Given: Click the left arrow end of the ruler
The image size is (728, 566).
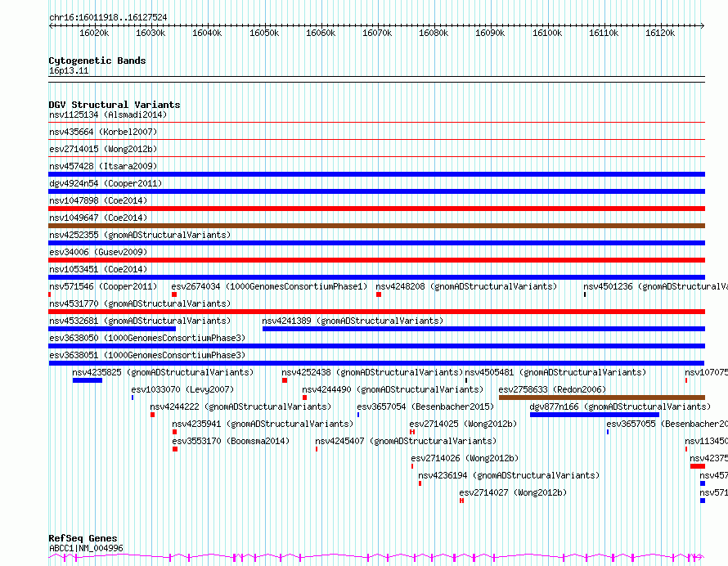Looking at the screenshot, I should tap(51, 25).
